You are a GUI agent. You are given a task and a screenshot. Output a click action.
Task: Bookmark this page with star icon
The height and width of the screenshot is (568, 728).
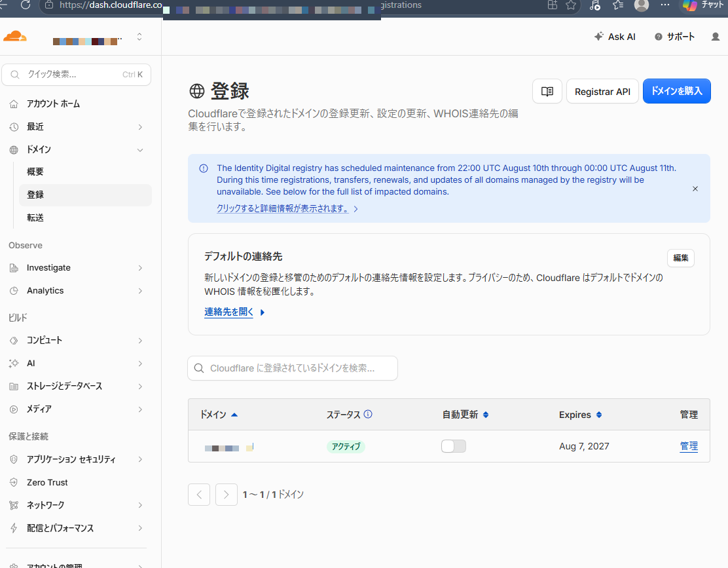(x=571, y=5)
